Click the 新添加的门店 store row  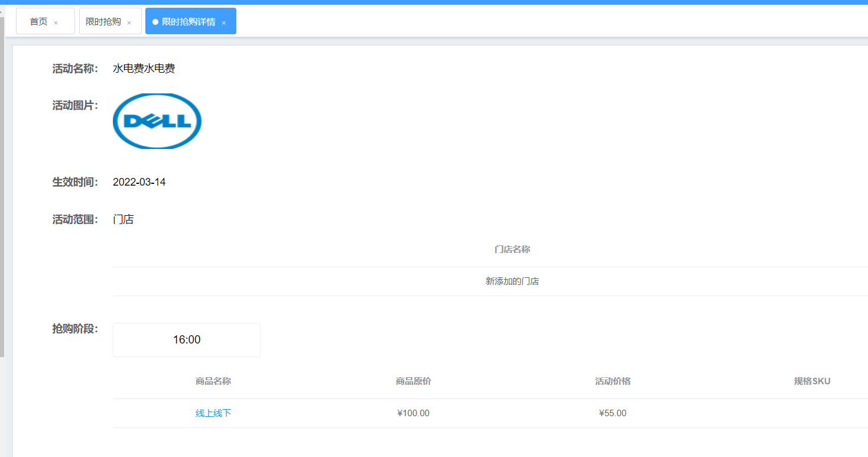[x=490, y=281]
